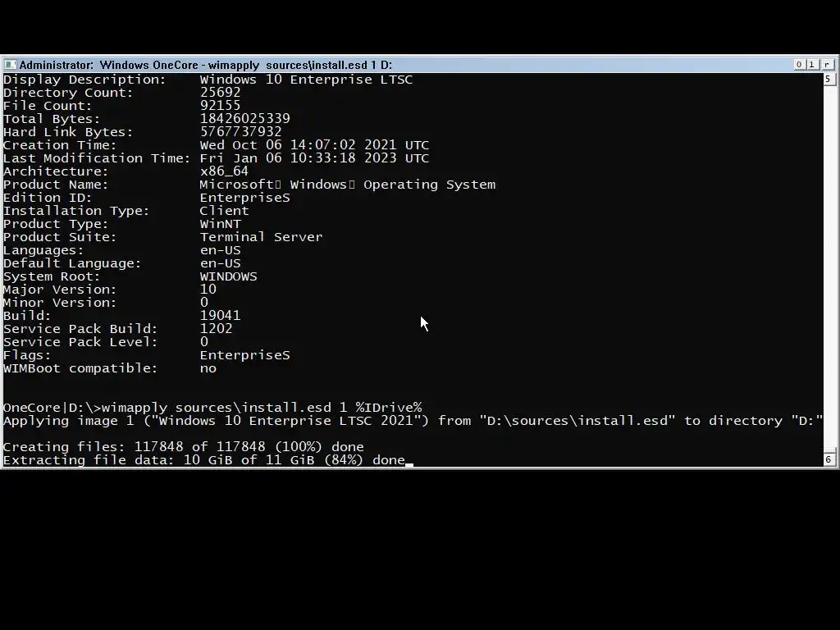Click Last Modification 'Fri Jan 06 10:33:18 2023 UTC'
Viewport: 840px width, 630px height.
[x=314, y=158]
